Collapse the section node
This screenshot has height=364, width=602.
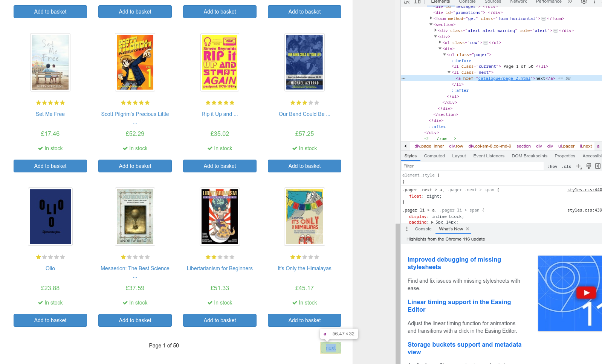[431, 24]
